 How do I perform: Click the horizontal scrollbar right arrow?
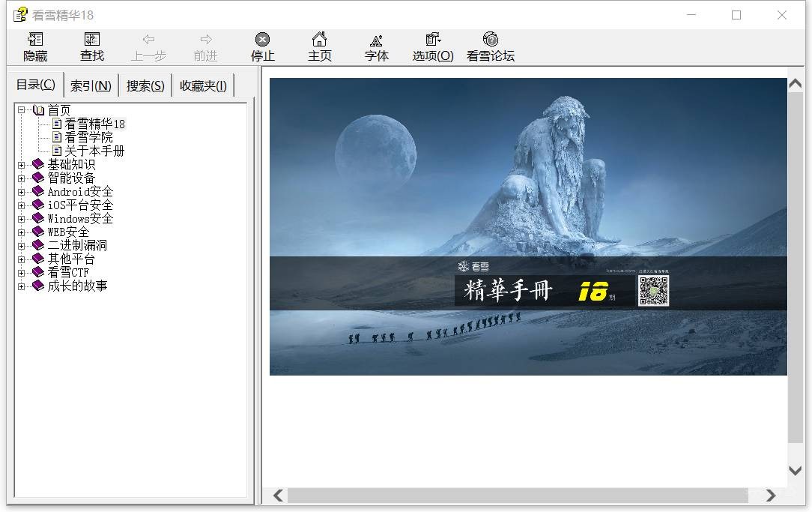click(771, 496)
